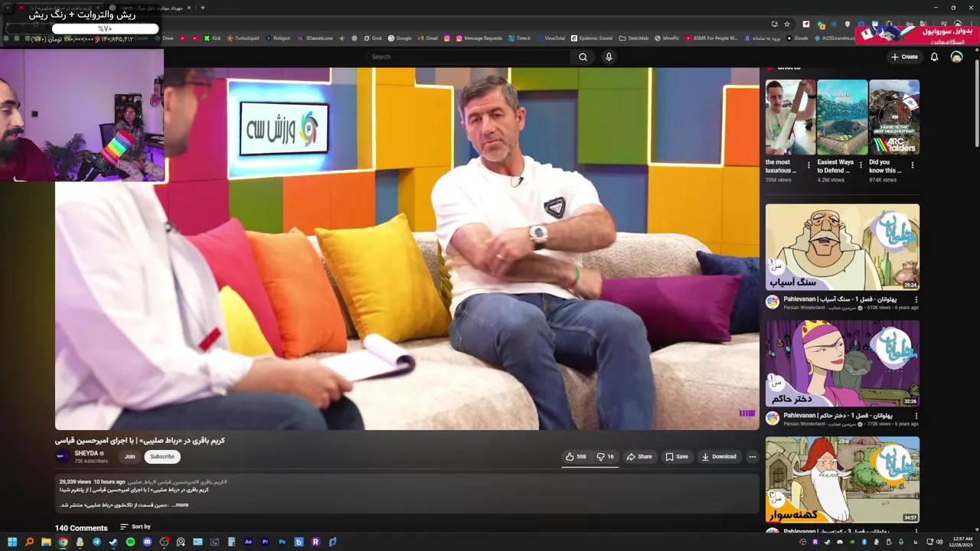
Task: Open options for Pahlevanan دختر حاکم video
Action: (x=916, y=416)
